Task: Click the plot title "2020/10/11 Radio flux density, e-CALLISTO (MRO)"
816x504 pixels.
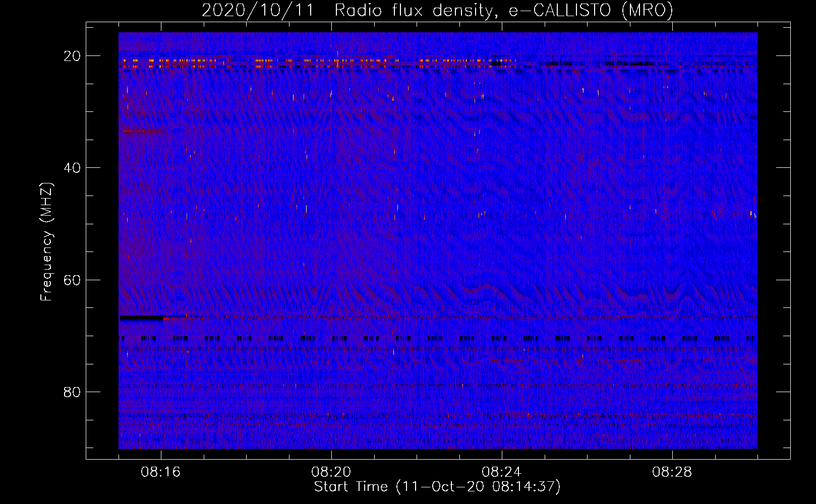Action: (437, 10)
